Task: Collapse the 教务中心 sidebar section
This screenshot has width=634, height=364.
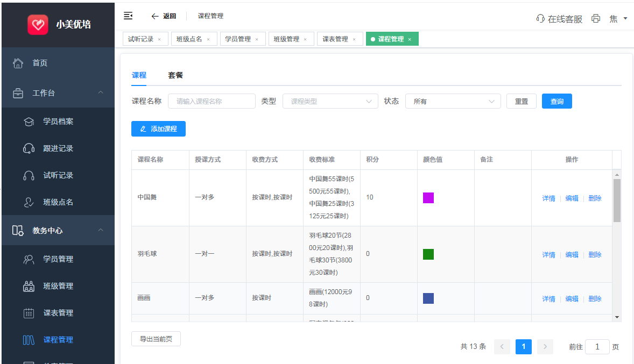Action: tap(100, 231)
